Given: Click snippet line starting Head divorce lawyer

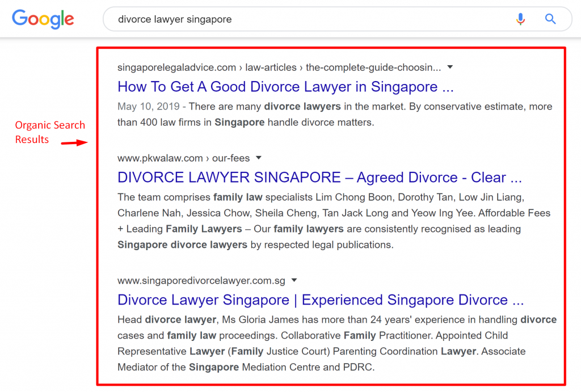Looking at the screenshot, I should (337, 320).
